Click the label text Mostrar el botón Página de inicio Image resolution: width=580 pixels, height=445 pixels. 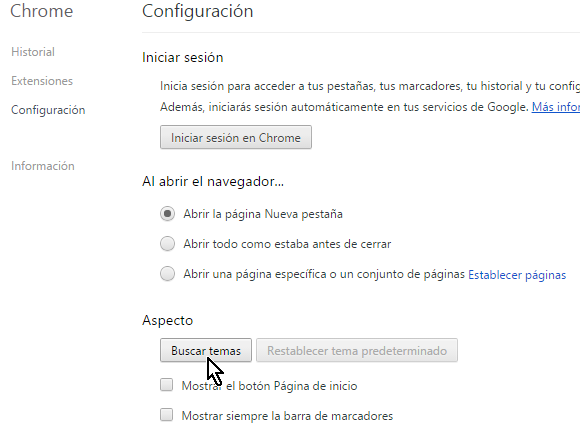[269, 386]
